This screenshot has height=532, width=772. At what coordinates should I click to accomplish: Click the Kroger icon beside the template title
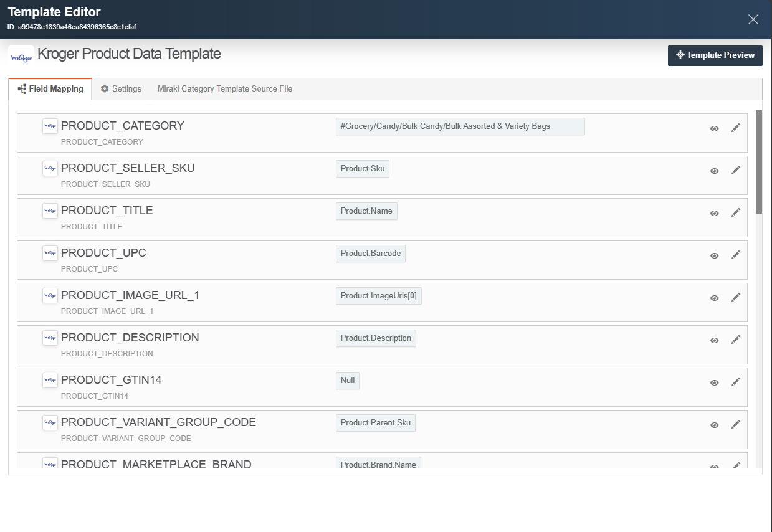(x=21, y=55)
